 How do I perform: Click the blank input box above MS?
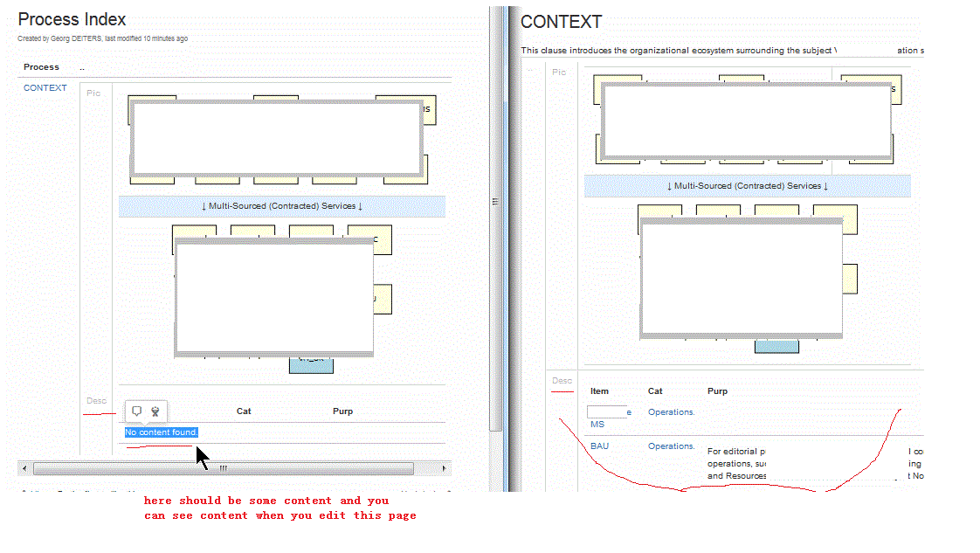(x=607, y=411)
